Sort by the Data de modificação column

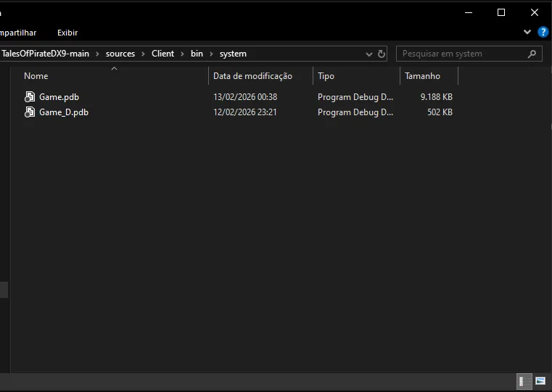tap(252, 76)
